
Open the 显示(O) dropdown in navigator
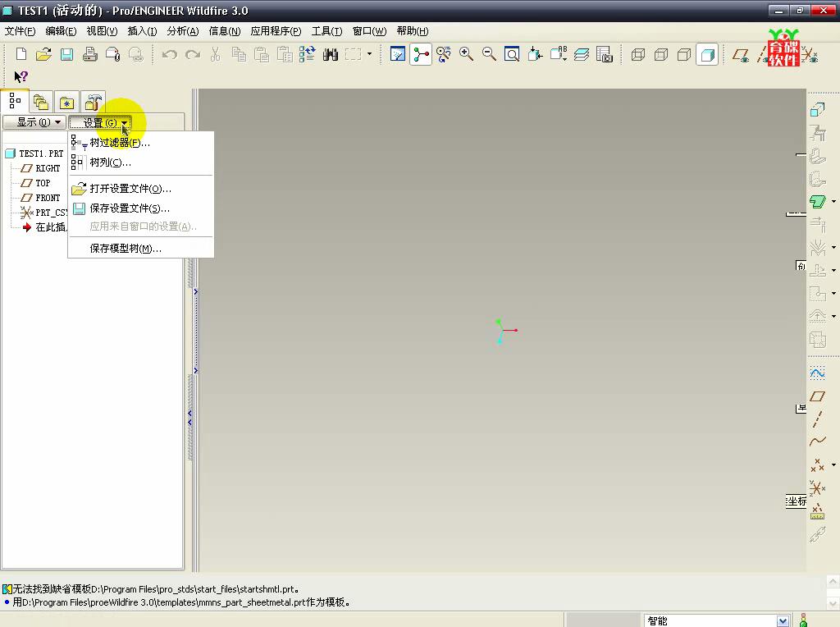coord(34,122)
